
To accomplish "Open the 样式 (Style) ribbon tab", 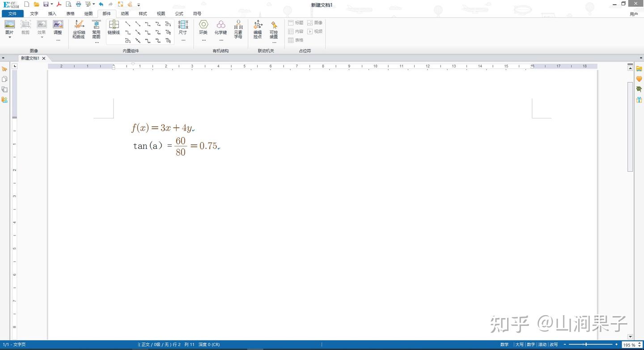I will click(x=143, y=14).
